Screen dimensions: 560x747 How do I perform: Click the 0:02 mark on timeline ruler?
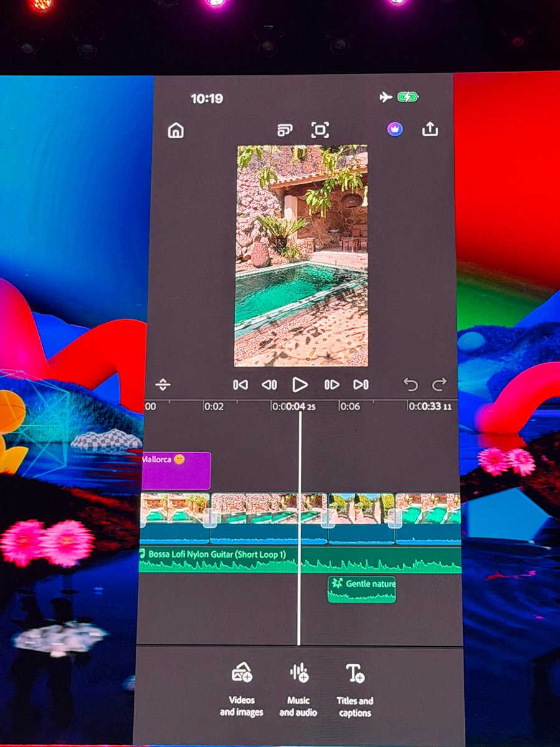coord(214,406)
